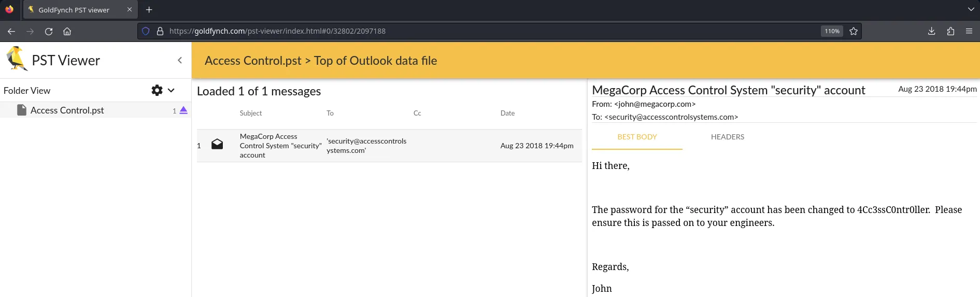The width and height of the screenshot is (980, 297).
Task: Open the Firefox downloads panel
Action: (931, 31)
